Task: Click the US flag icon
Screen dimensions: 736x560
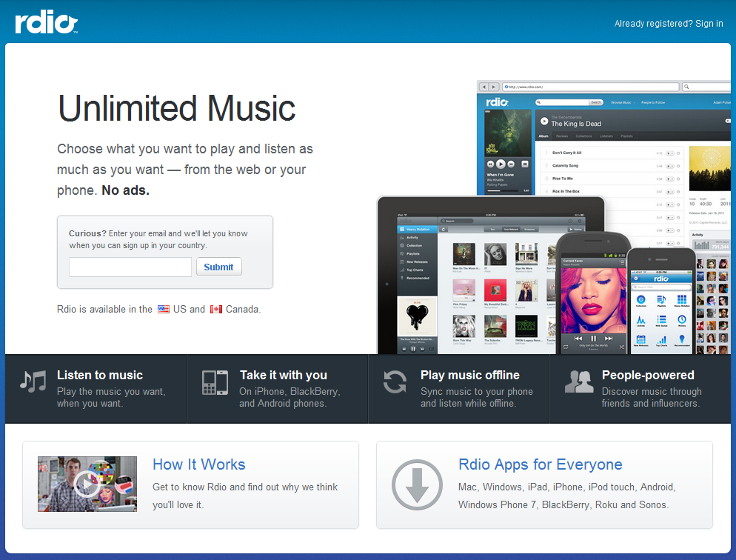Action: pos(164,310)
